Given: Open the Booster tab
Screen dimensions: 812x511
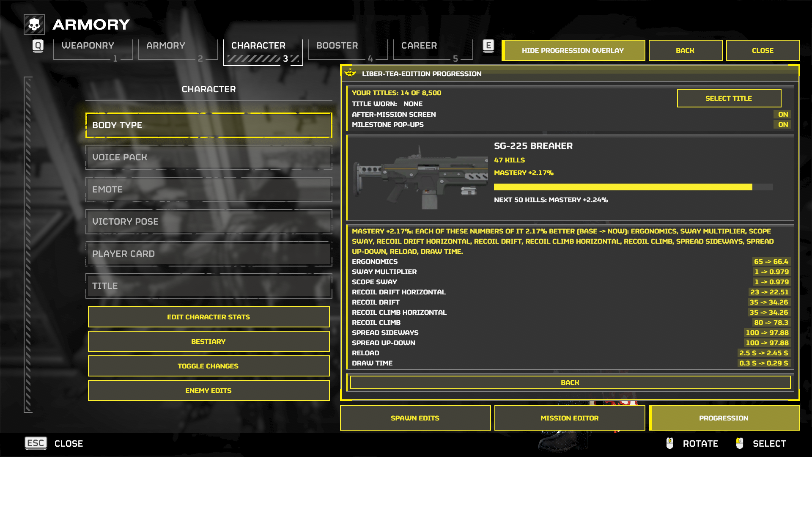Looking at the screenshot, I should pyautogui.click(x=348, y=50).
